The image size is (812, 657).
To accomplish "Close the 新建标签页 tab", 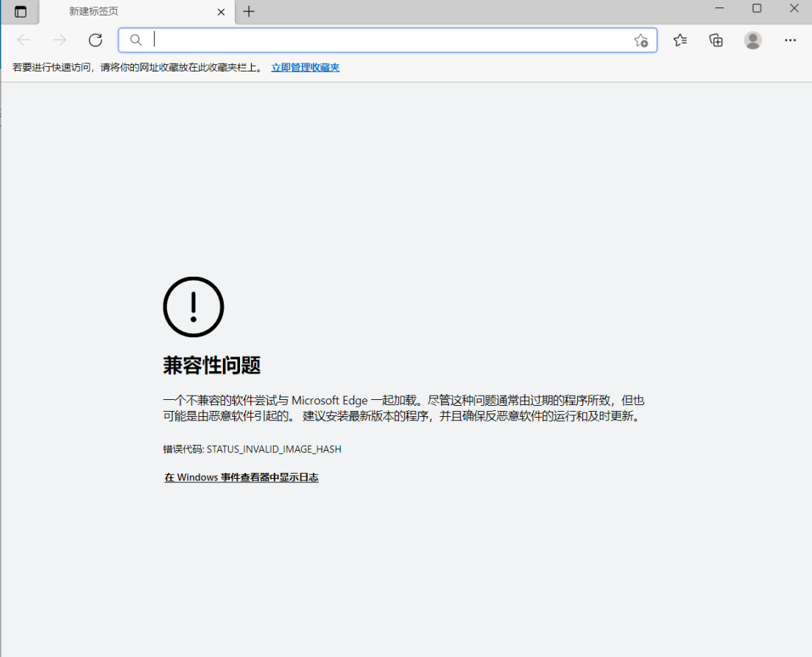I will [x=221, y=12].
